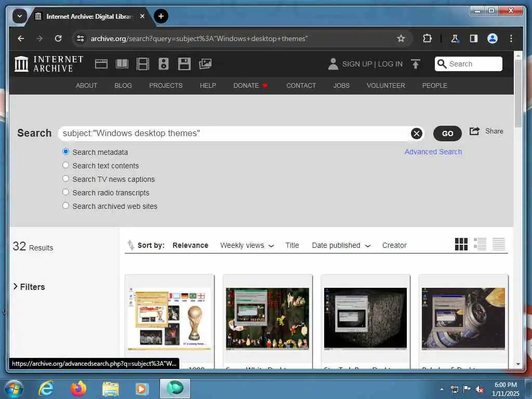Open the Software floppy disk icon
The height and width of the screenshot is (399, 532).
[x=184, y=64]
